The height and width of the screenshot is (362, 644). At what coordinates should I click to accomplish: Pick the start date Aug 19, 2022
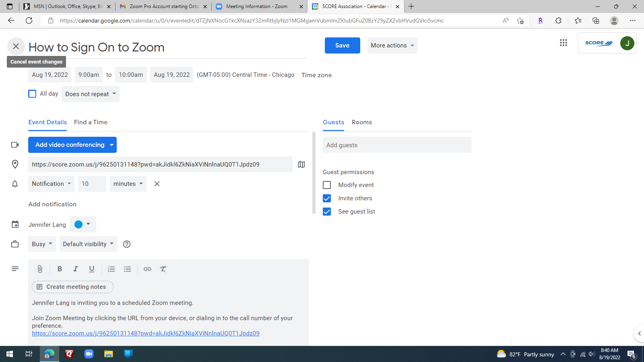(x=50, y=75)
